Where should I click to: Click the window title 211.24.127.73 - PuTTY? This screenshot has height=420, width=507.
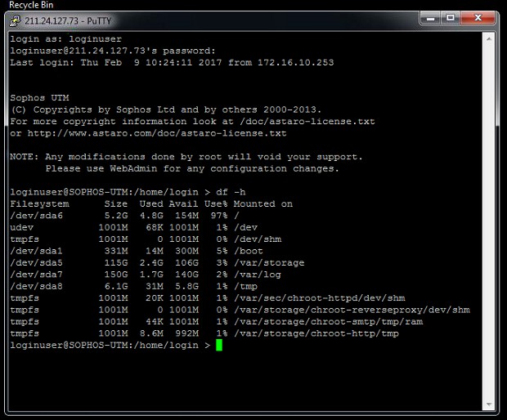tap(68, 21)
